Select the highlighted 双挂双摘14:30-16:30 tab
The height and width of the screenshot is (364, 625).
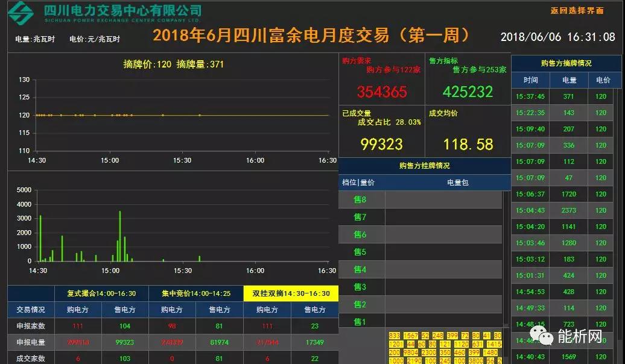[291, 293]
